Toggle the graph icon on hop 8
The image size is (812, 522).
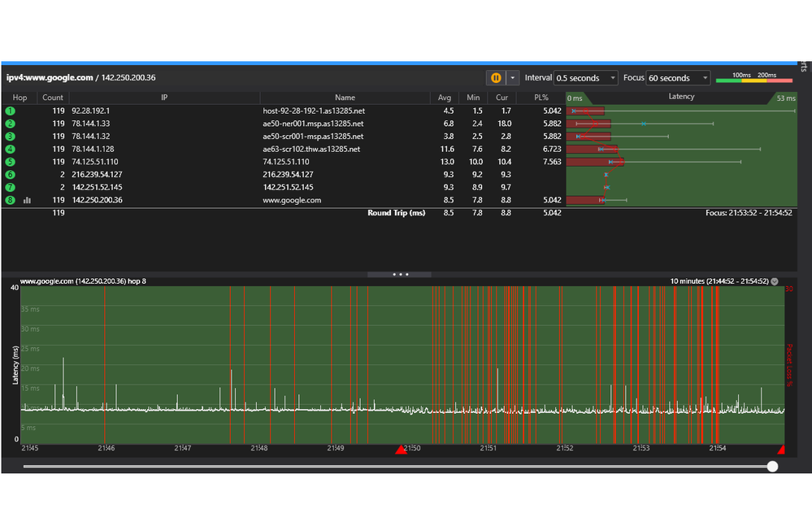click(x=27, y=200)
